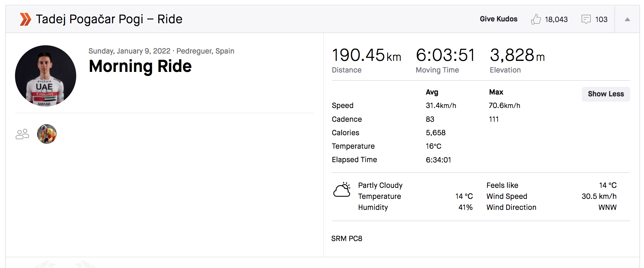The height and width of the screenshot is (268, 644).
Task: Click the thumbs-up kudos icon
Action: (536, 19)
